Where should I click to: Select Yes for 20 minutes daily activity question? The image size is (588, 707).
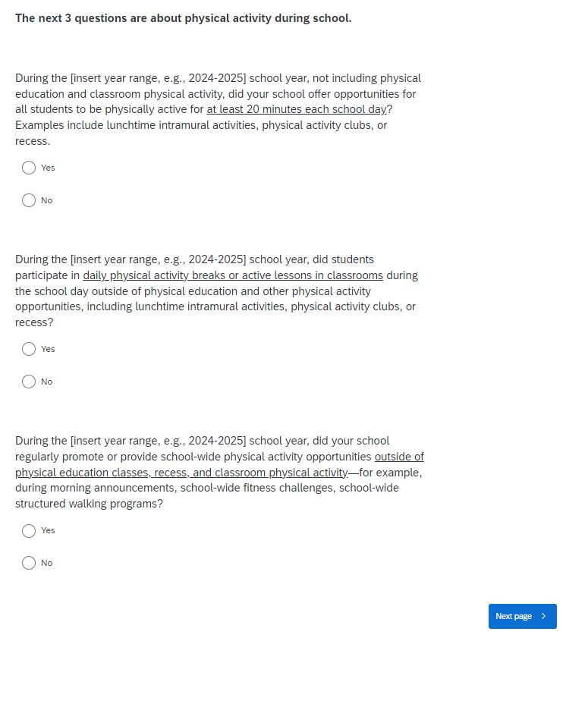29,168
